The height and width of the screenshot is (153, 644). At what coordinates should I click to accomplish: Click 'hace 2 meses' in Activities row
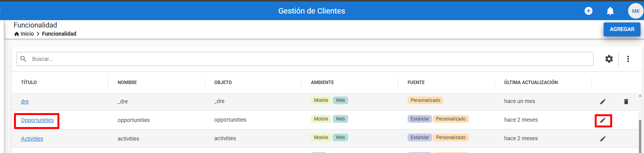click(521, 138)
